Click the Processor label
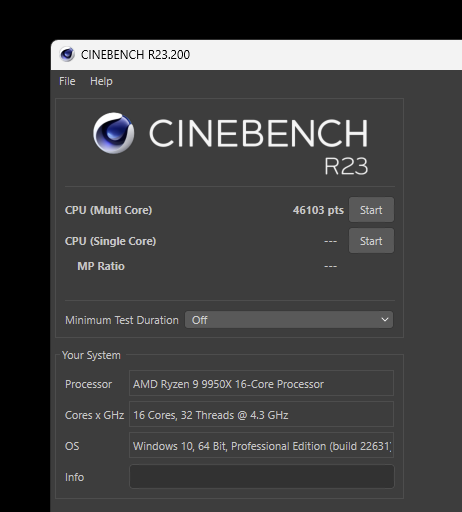 (88, 384)
